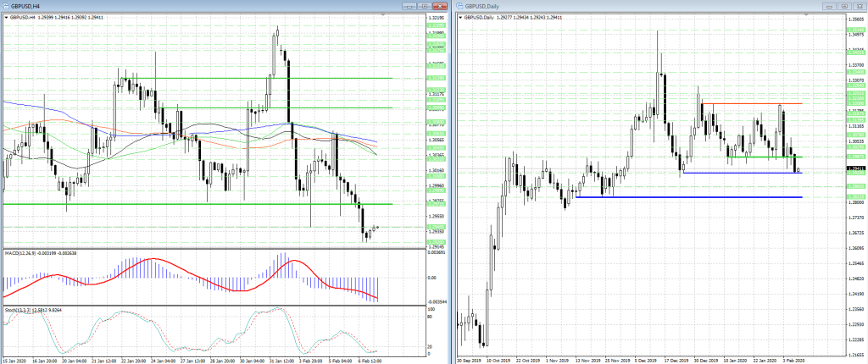Select the MACD(12,26,9) indicator label
The width and height of the screenshot is (868, 364).
22,253
